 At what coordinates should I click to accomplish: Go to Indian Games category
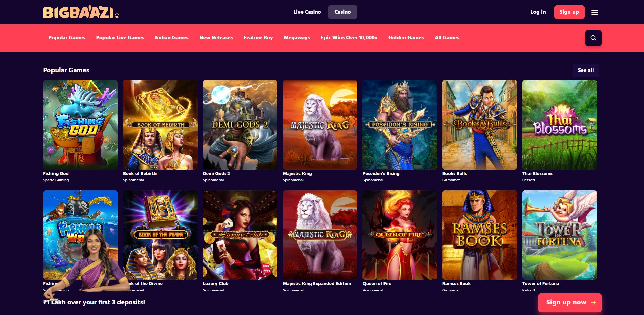pyautogui.click(x=172, y=38)
